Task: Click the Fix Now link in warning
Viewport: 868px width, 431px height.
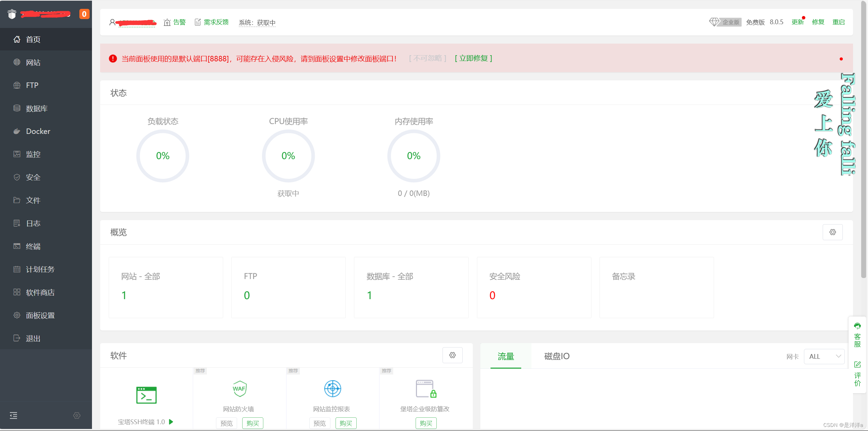Action: [x=474, y=58]
